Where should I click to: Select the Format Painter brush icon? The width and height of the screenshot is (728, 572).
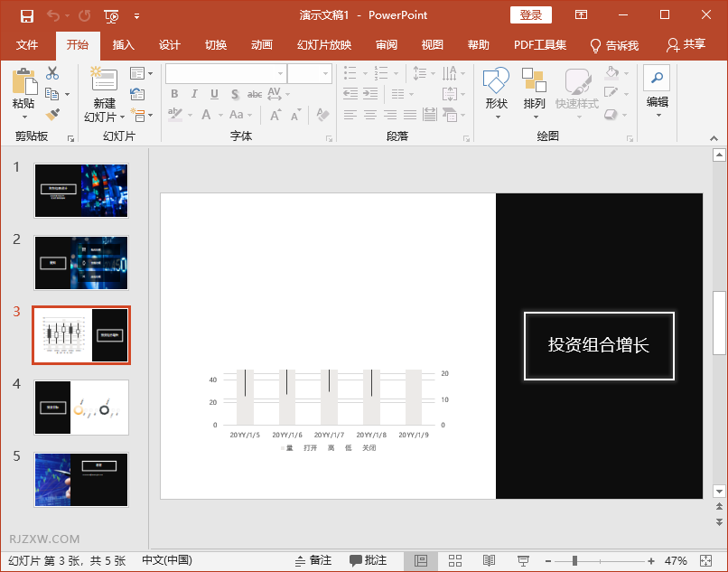coord(52,115)
